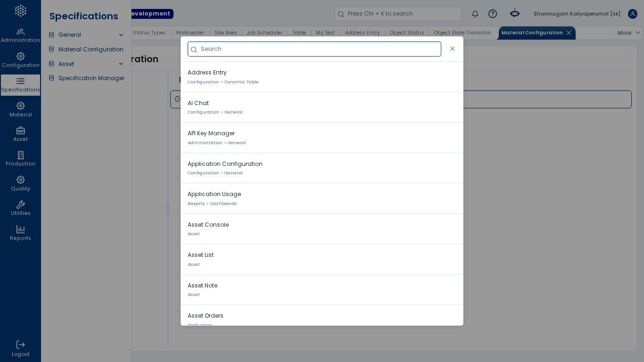Image resolution: width=644 pixels, height=362 pixels.
Task: Open the More tabs dropdown
Action: [629, 33]
